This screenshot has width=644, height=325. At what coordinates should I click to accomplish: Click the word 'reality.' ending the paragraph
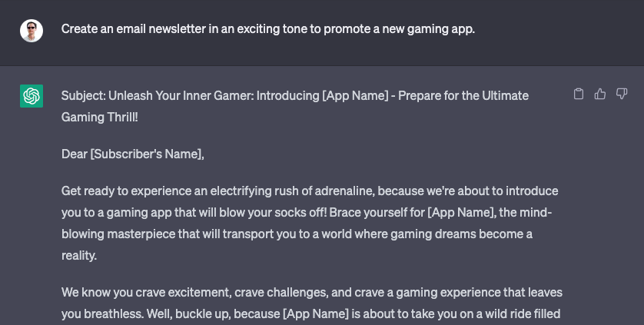coord(79,255)
